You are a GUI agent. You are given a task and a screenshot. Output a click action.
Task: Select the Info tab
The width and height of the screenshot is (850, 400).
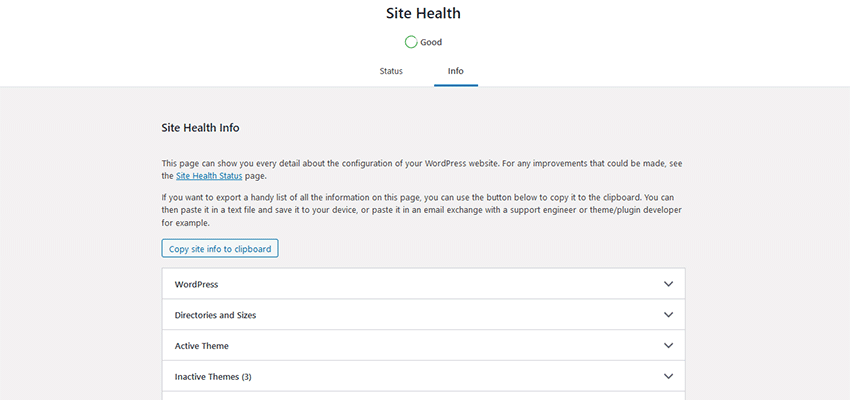[x=455, y=72]
